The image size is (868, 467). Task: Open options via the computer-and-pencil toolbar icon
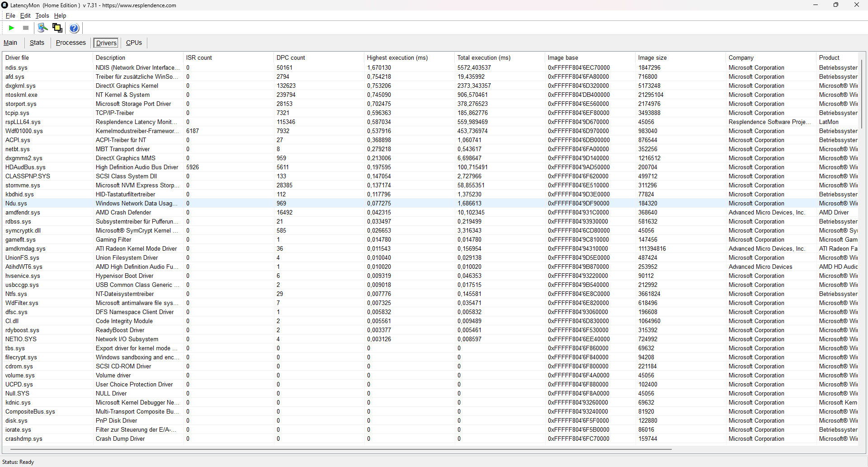[x=42, y=28]
